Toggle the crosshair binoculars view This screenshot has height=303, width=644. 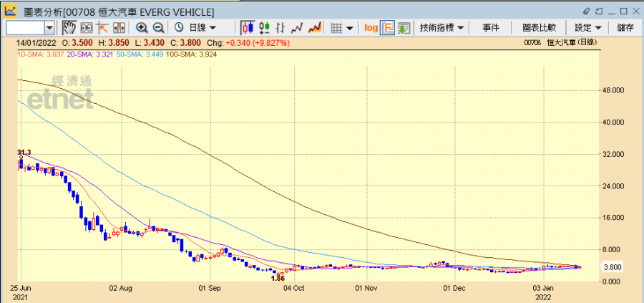tap(86, 27)
